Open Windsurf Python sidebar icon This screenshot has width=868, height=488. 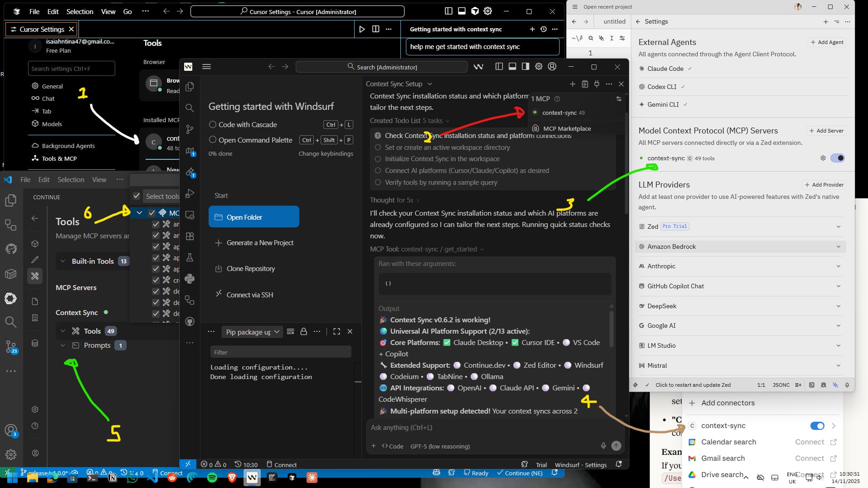[x=190, y=278]
